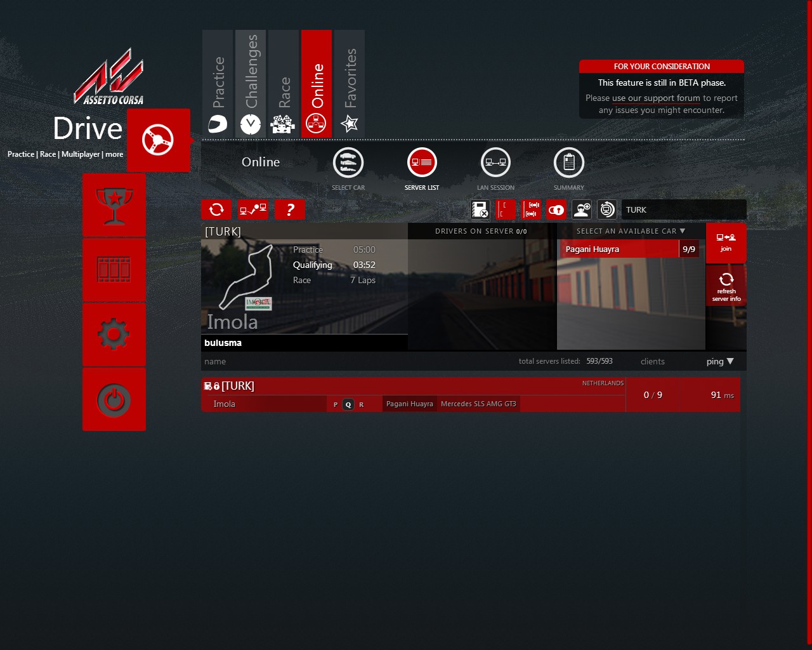Click the power exit sidebar tile
Viewport: 812px width, 650px height.
(x=114, y=399)
